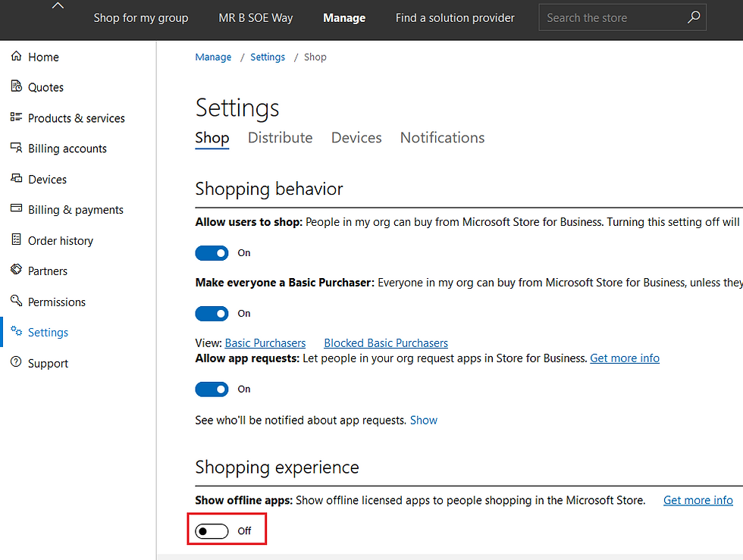Click the Manage breadcrumb link
This screenshot has height=560, width=743.
tap(213, 57)
